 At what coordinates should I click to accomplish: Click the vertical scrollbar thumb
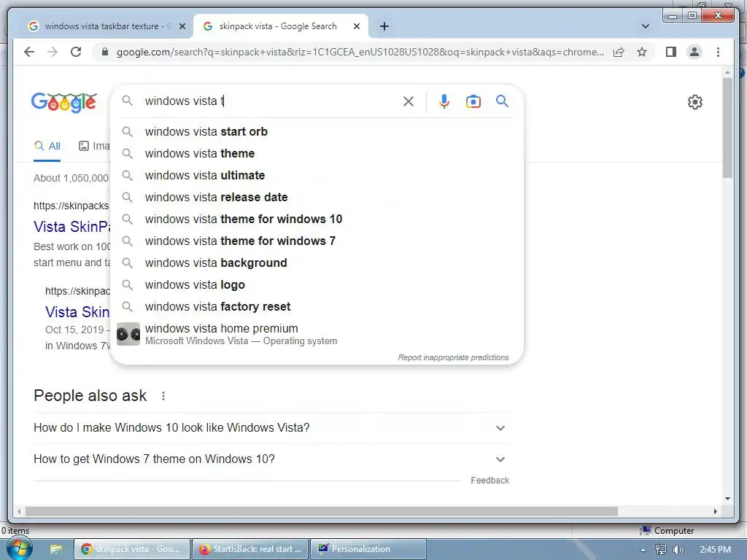[727, 128]
